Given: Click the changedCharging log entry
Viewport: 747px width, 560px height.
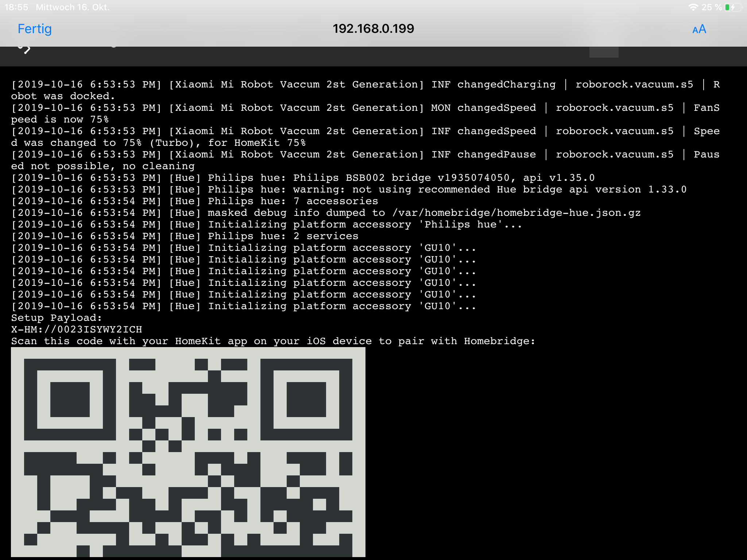Looking at the screenshot, I should (x=506, y=85).
